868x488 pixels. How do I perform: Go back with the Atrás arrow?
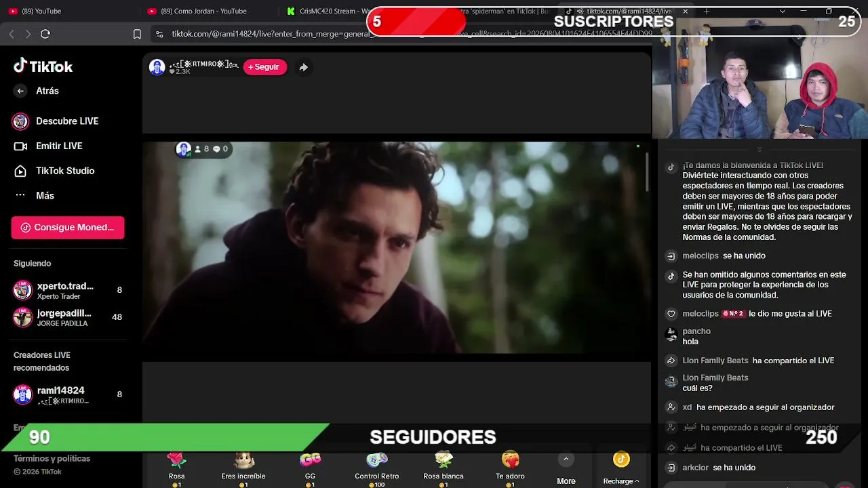click(20, 91)
